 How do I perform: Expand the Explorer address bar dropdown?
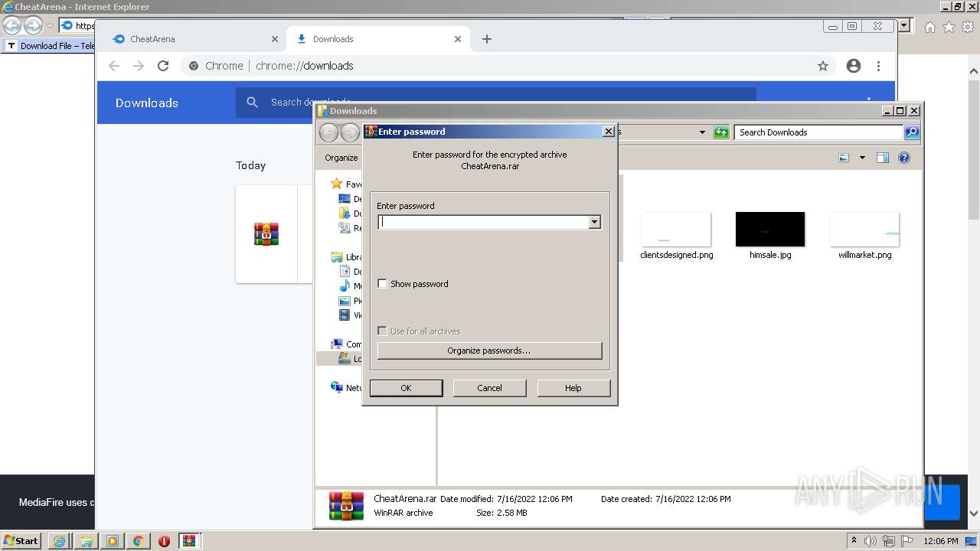click(702, 132)
